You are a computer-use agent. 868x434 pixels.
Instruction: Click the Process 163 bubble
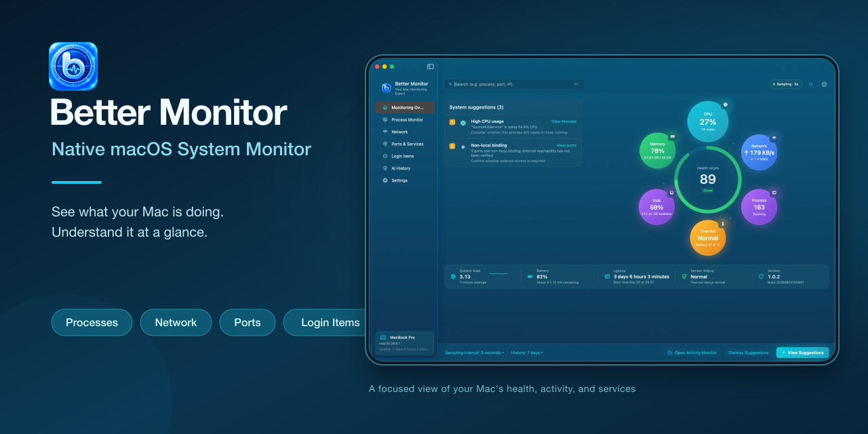759,207
